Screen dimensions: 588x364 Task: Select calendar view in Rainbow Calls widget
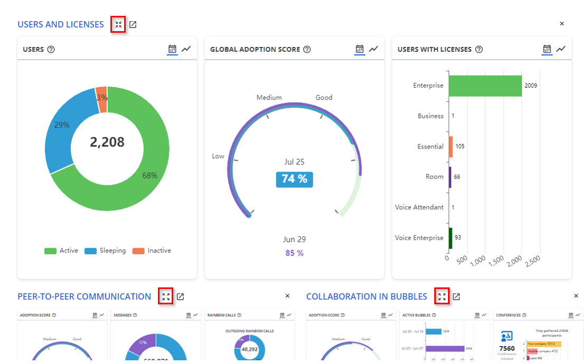(x=282, y=315)
